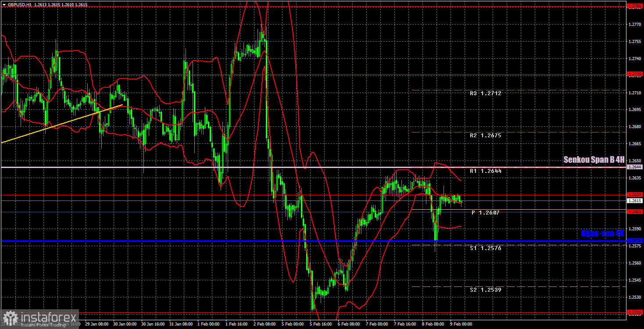This screenshot has width=644, height=329.
Task: Click the 1.2710 price axis label
Action: tap(635, 93)
